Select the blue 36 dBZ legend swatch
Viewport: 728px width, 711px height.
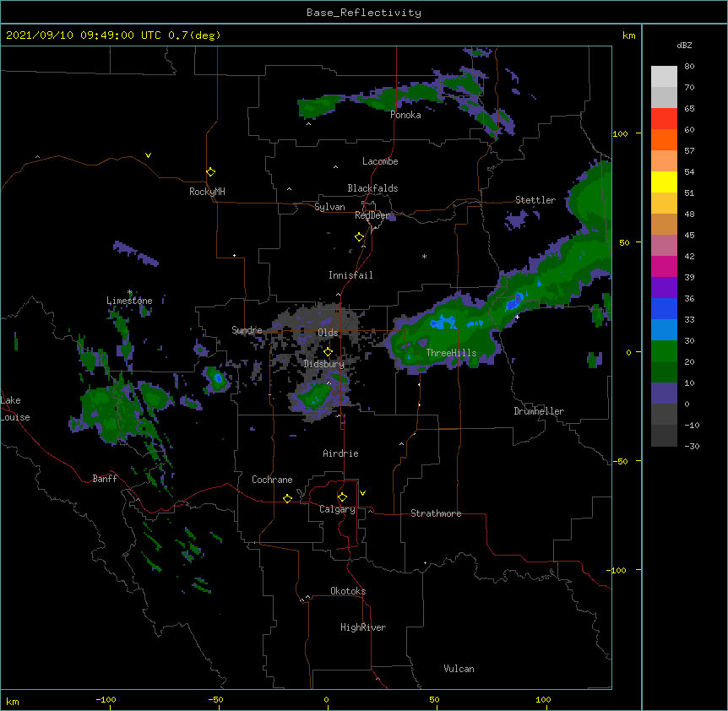(664, 308)
